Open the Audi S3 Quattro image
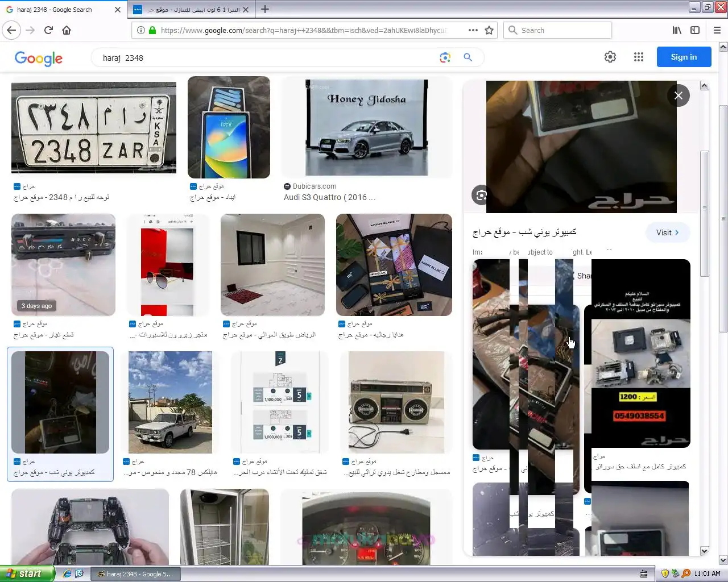Viewport: 728px width, 582px height. coord(367,127)
